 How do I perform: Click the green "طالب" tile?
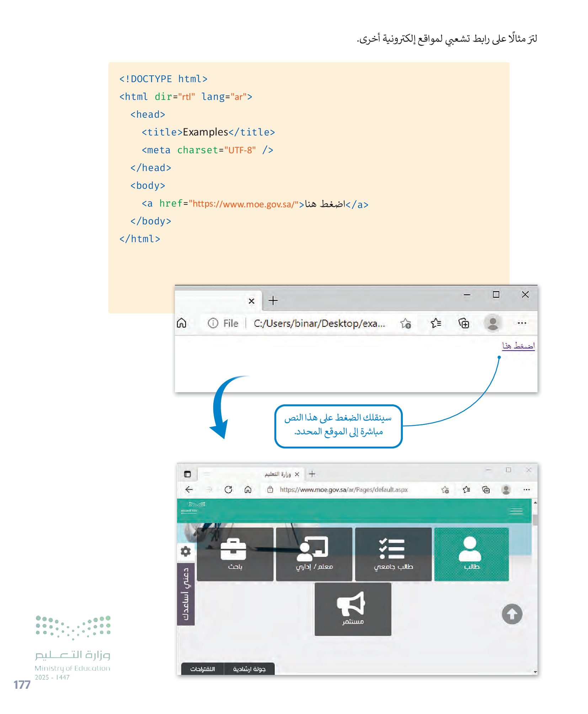(x=471, y=554)
